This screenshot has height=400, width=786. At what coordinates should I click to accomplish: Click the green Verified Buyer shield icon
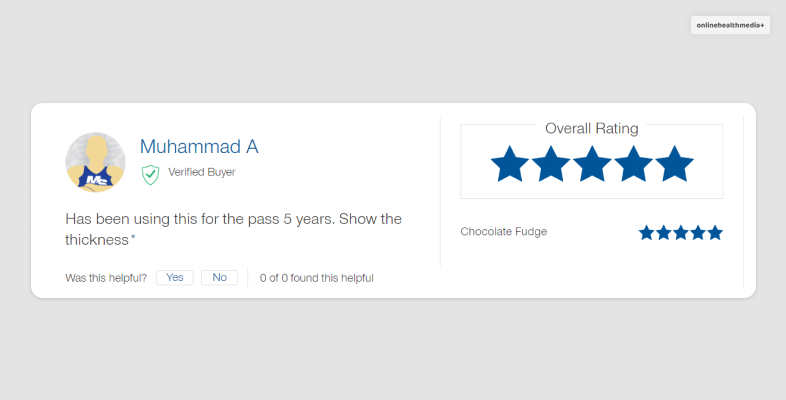click(150, 174)
